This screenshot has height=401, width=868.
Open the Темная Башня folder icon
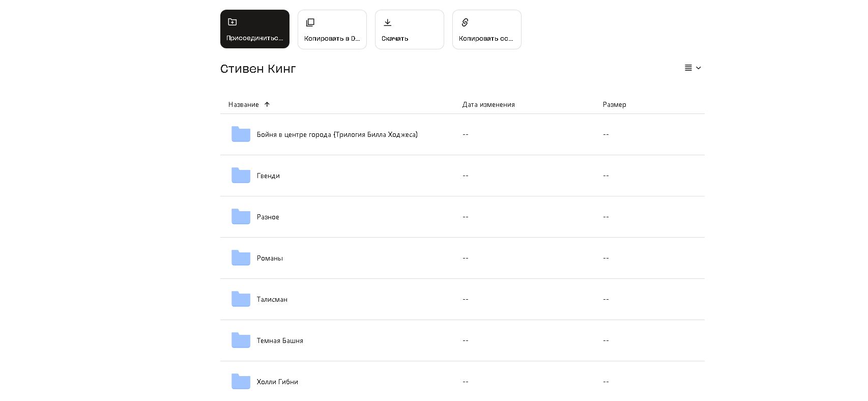pyautogui.click(x=241, y=340)
